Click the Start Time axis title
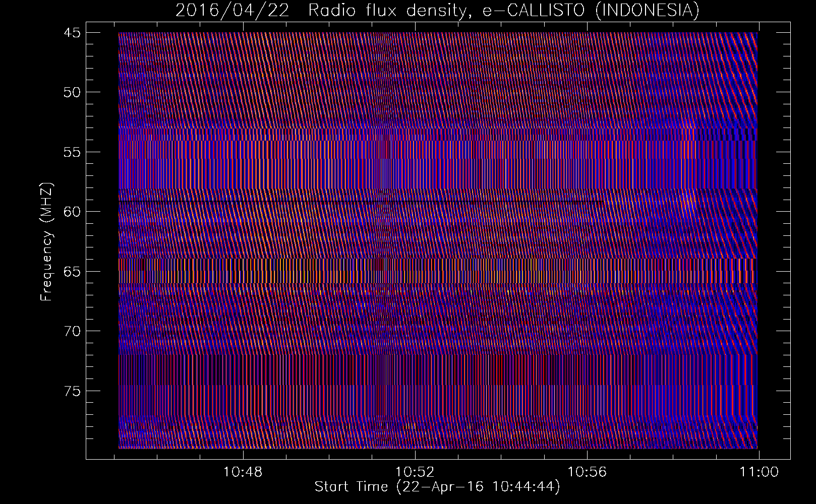This screenshot has height=504, width=816. [x=437, y=487]
